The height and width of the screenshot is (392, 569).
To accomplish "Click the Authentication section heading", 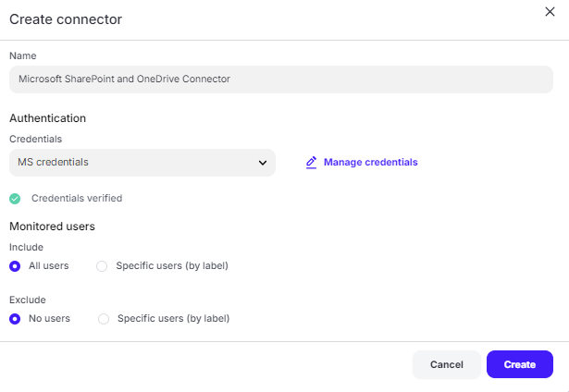I will coord(47,118).
